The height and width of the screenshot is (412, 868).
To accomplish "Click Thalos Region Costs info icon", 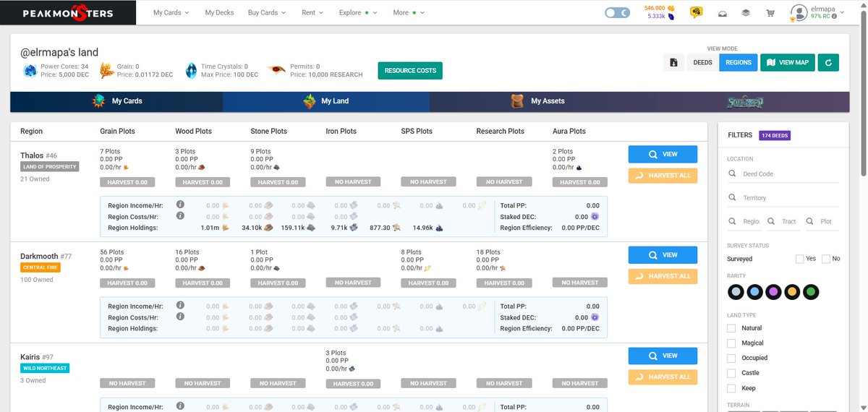I will point(180,215).
